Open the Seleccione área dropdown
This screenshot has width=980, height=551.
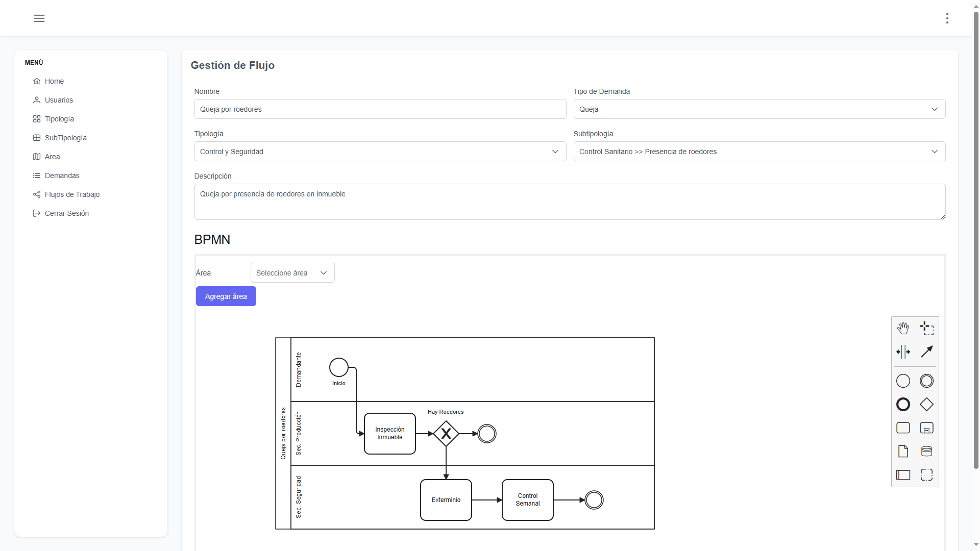tap(292, 273)
